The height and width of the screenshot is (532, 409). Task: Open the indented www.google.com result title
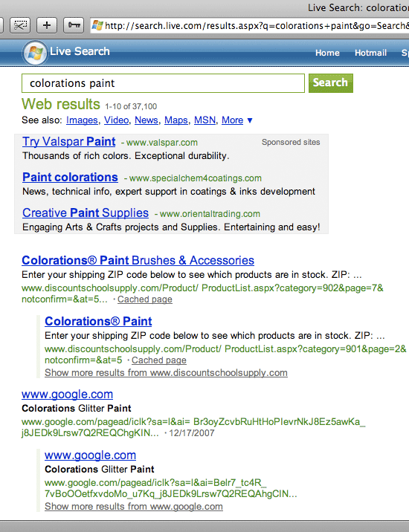pos(91,455)
